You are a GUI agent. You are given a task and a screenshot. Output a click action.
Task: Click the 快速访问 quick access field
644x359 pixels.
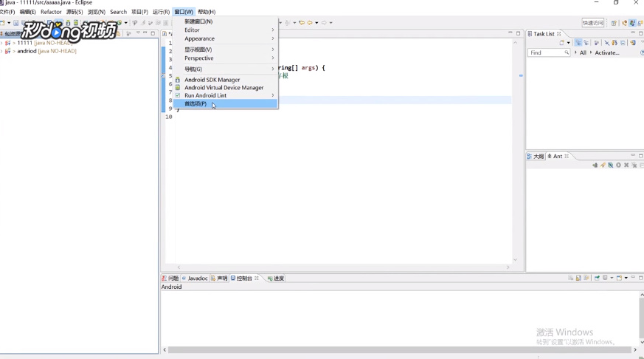coord(592,23)
